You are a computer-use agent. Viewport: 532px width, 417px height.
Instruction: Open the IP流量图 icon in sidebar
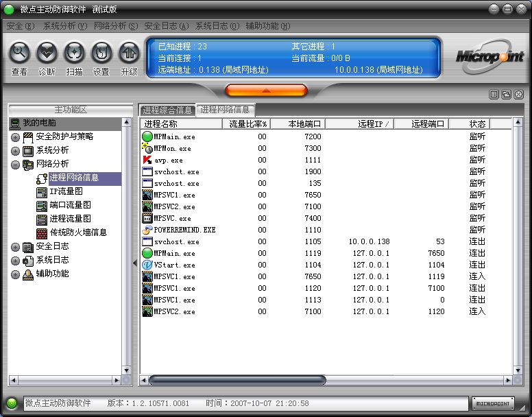42,192
